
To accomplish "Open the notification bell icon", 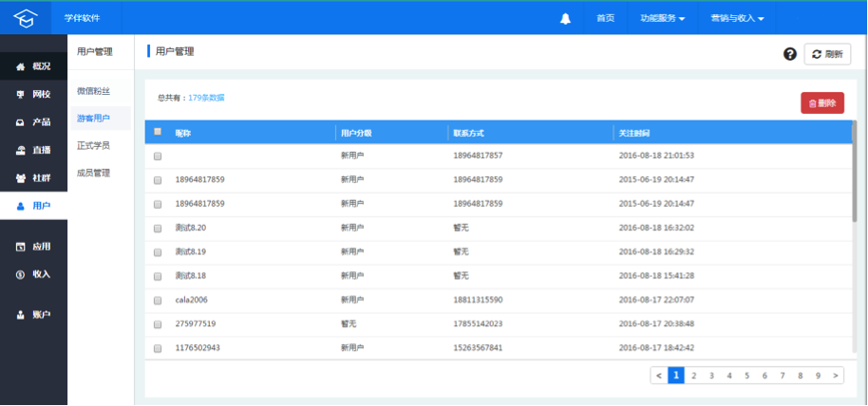I will click(565, 18).
